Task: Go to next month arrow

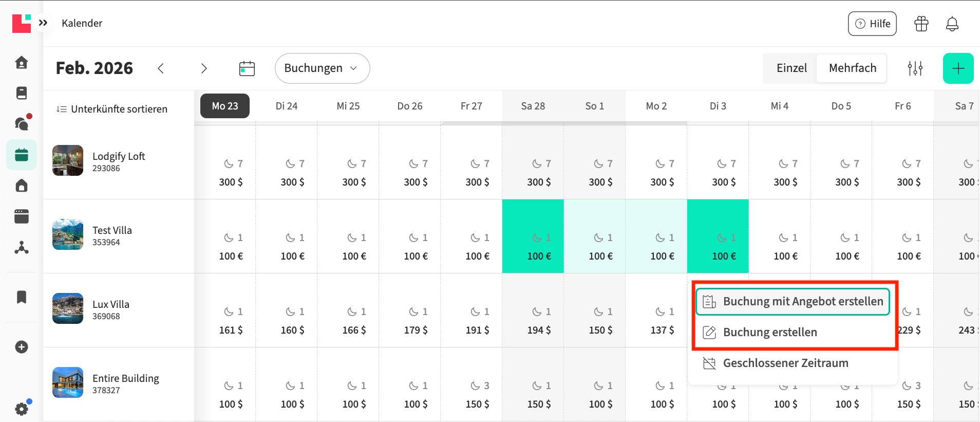Action: [x=204, y=68]
